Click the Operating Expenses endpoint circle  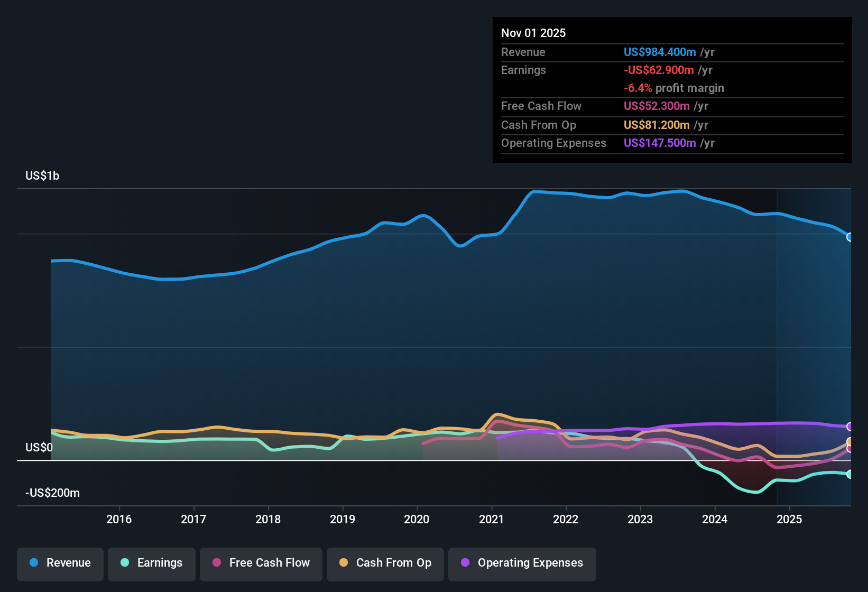[850, 426]
